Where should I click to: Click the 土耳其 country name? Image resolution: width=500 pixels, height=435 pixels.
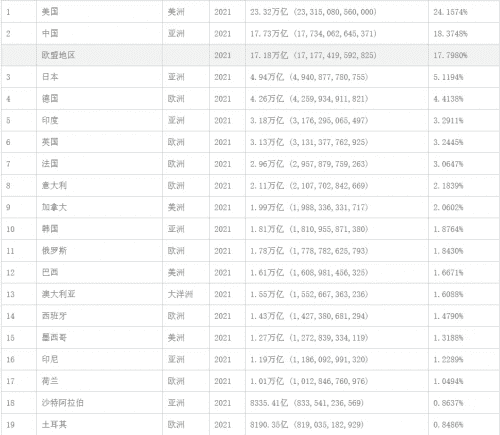pos(54,425)
